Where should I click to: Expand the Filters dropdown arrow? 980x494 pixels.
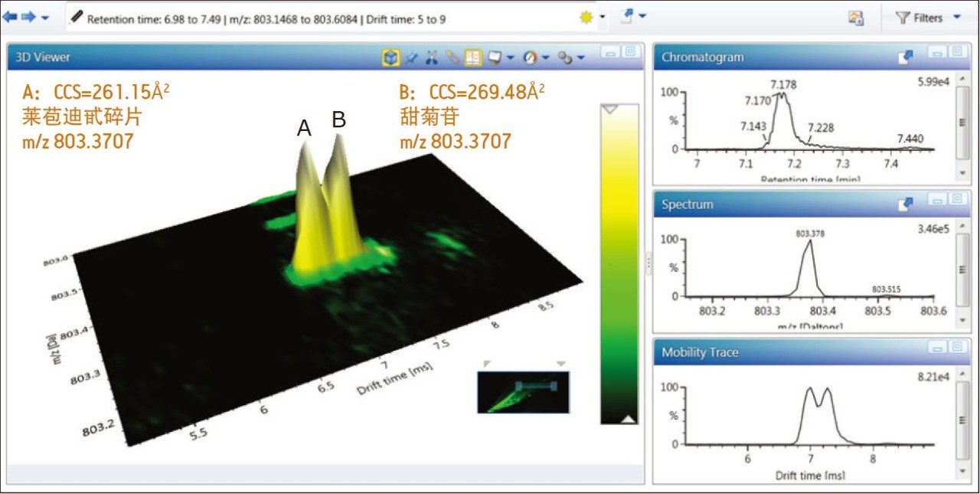(x=957, y=18)
